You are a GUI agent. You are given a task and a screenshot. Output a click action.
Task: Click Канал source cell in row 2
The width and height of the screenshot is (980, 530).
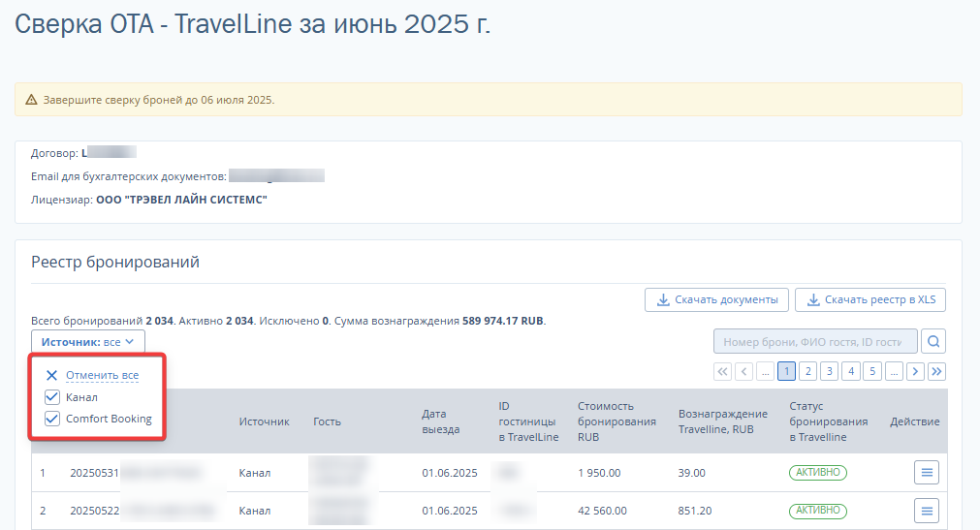(x=254, y=511)
